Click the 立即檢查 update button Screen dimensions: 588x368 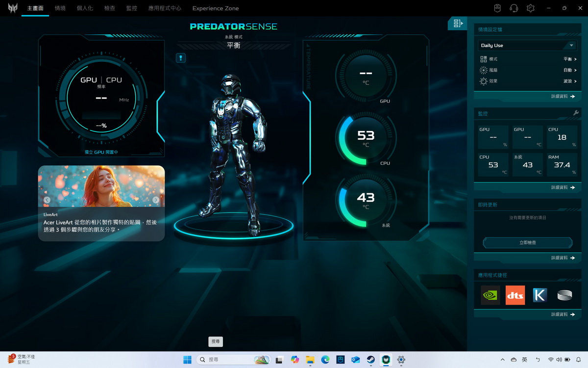pos(527,242)
